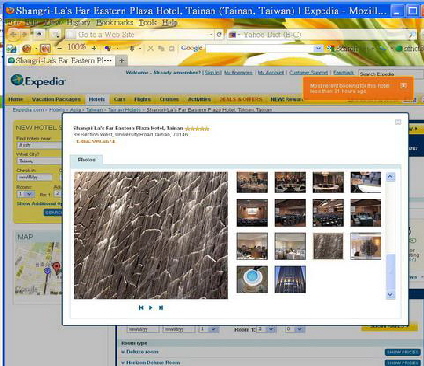
Task: Click the thumbnail scrollbar down arrow
Action: pyautogui.click(x=390, y=294)
